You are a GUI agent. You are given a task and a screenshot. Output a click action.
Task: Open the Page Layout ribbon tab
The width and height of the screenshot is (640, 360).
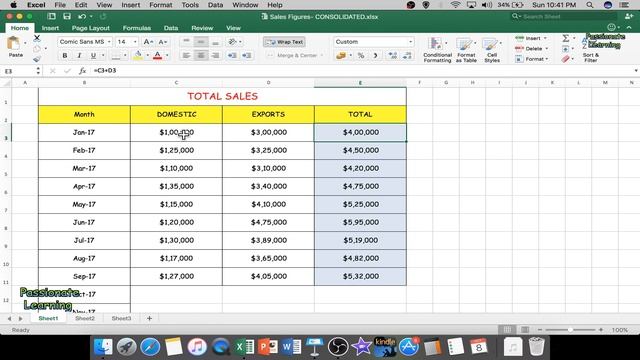(91, 28)
